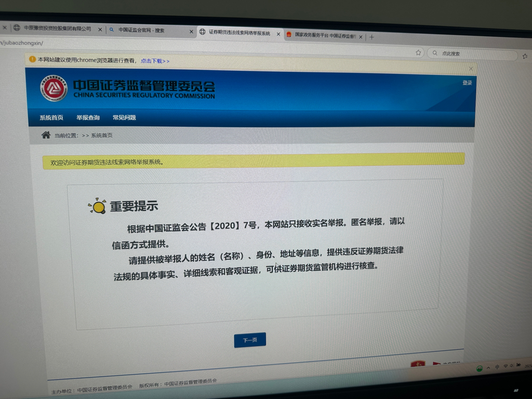
Task: Open the volume speaker tray icon
Action: 512,366
